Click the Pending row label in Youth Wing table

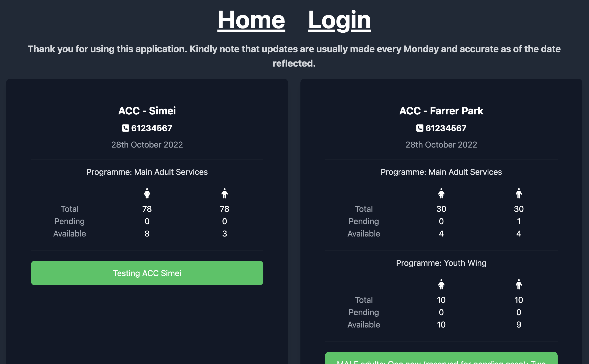pos(364,312)
